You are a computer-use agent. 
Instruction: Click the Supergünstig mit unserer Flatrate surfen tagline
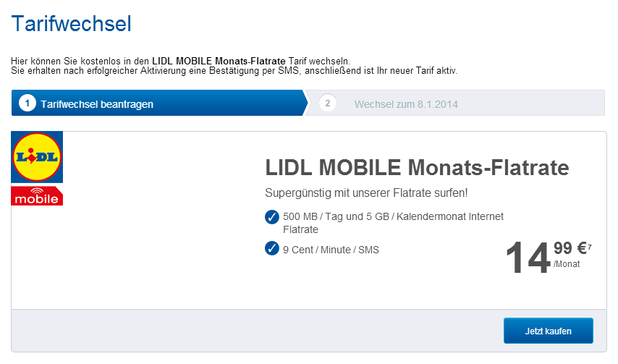[367, 192]
